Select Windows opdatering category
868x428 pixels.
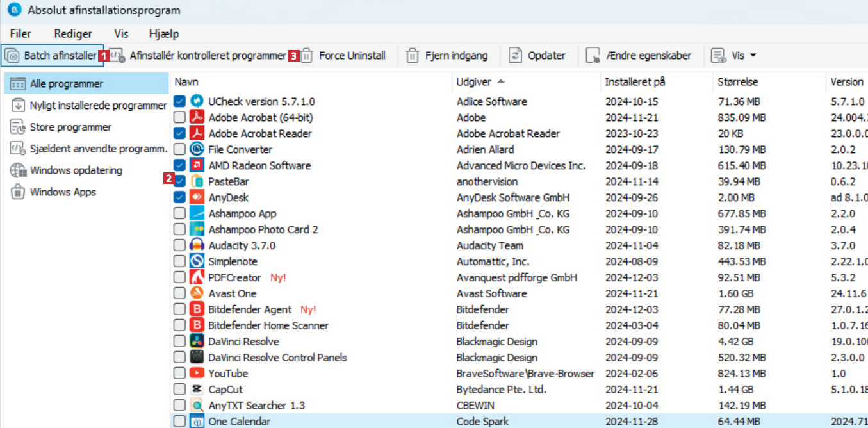[86, 170]
